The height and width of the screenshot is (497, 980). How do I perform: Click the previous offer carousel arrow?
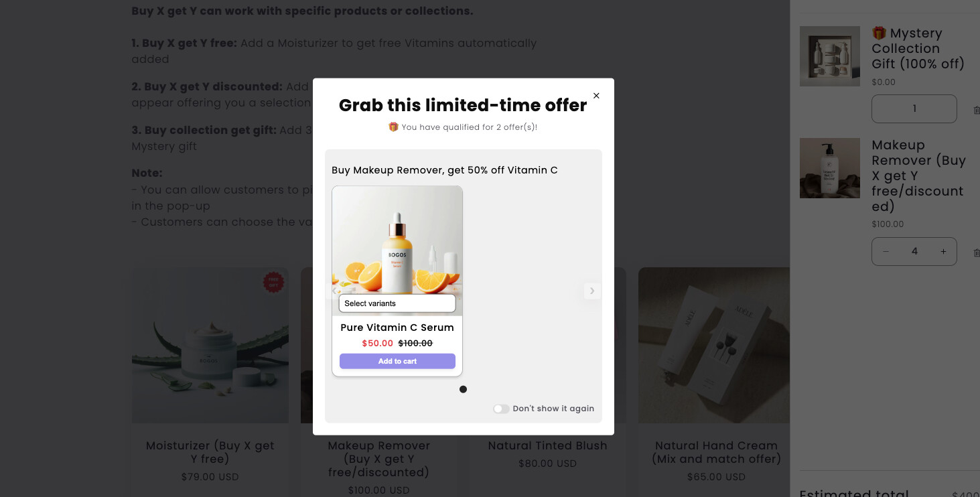(335, 291)
